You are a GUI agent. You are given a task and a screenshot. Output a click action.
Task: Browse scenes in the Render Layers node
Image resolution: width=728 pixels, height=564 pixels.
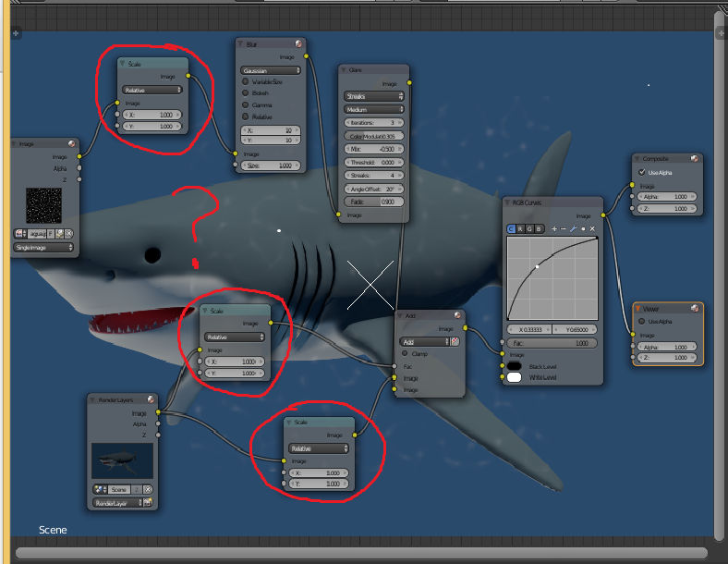tap(100, 490)
